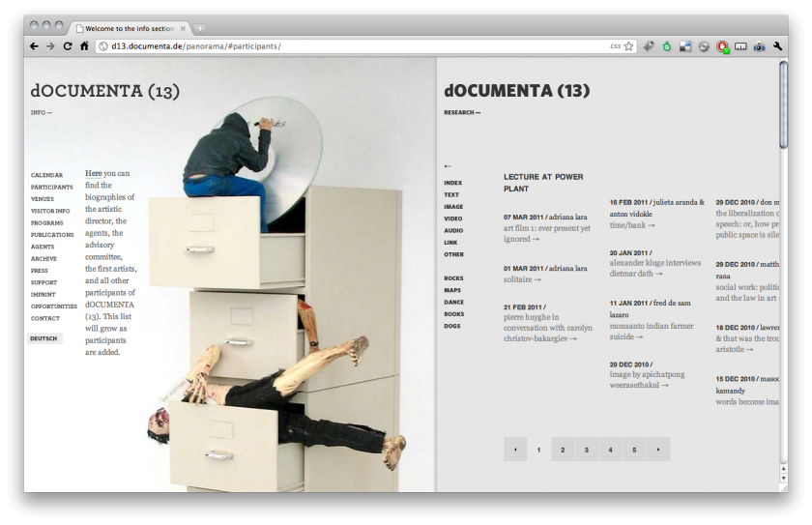Open CONTACT menu item
This screenshot has width=812, height=525.
click(45, 318)
